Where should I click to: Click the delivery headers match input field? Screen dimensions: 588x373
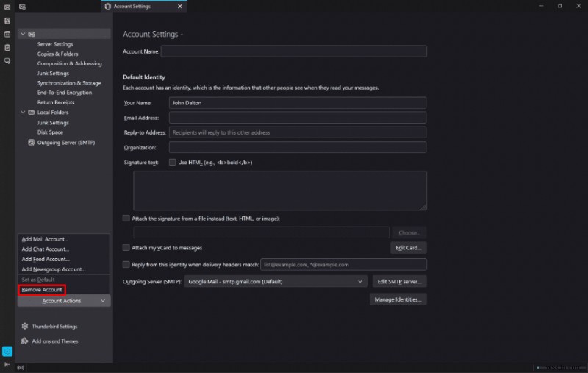[343, 265]
